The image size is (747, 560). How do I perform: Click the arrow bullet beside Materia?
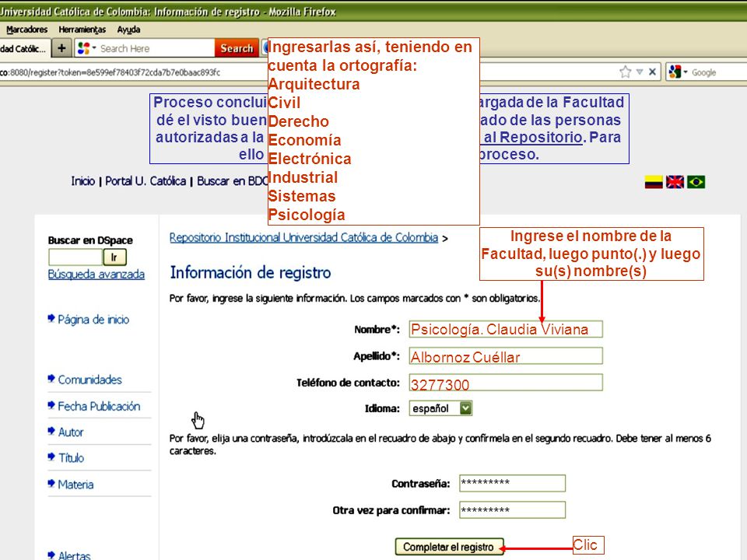pyautogui.click(x=51, y=483)
